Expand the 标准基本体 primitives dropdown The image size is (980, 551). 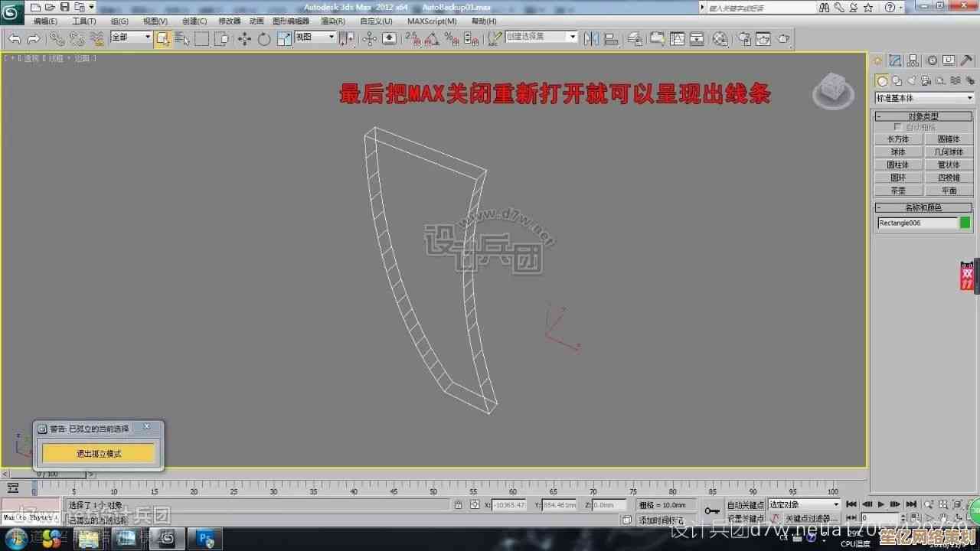(x=923, y=98)
